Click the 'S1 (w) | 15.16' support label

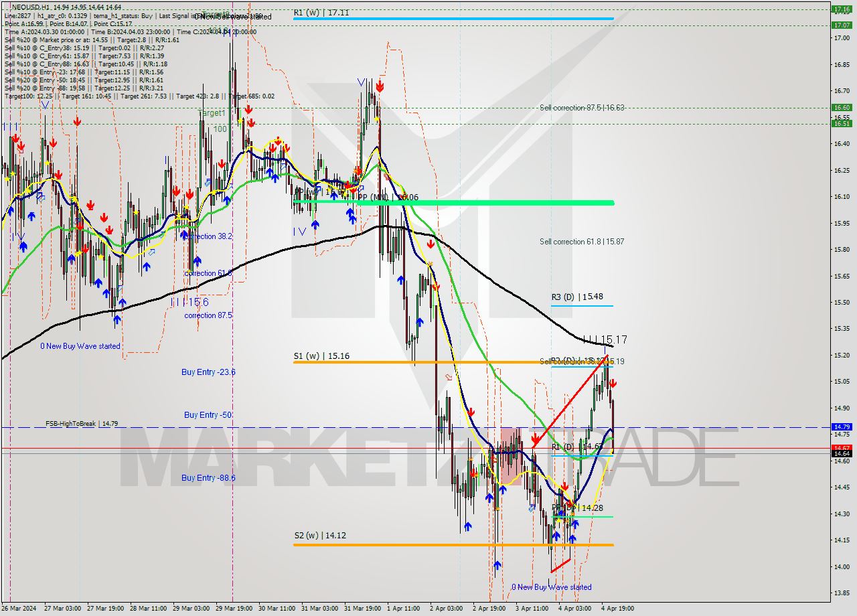321,356
